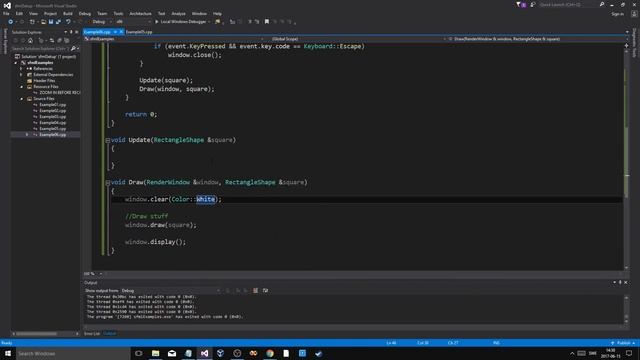Screen dimensions: 640x360
Task: Open File Explorer from taskbar
Action: coord(156,353)
